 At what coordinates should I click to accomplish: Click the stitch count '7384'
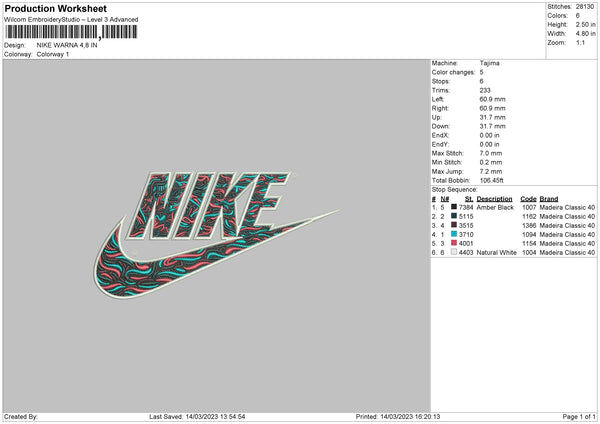pyautogui.click(x=466, y=207)
